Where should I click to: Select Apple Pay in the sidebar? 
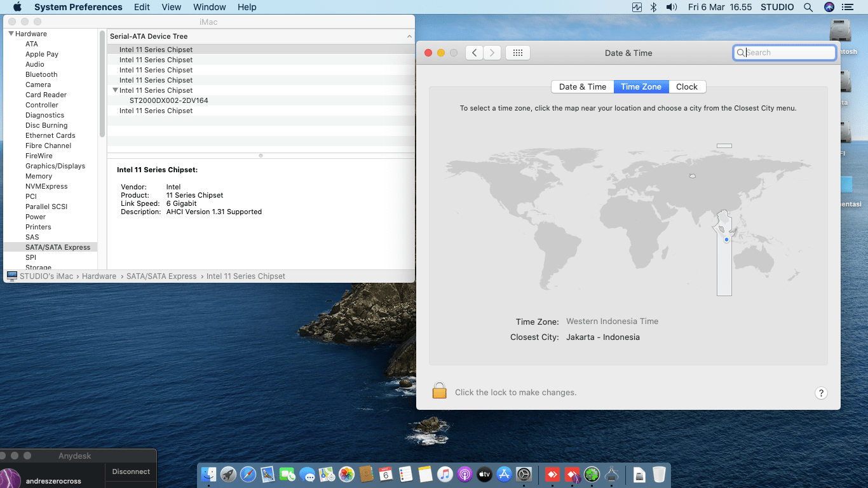[x=42, y=54]
